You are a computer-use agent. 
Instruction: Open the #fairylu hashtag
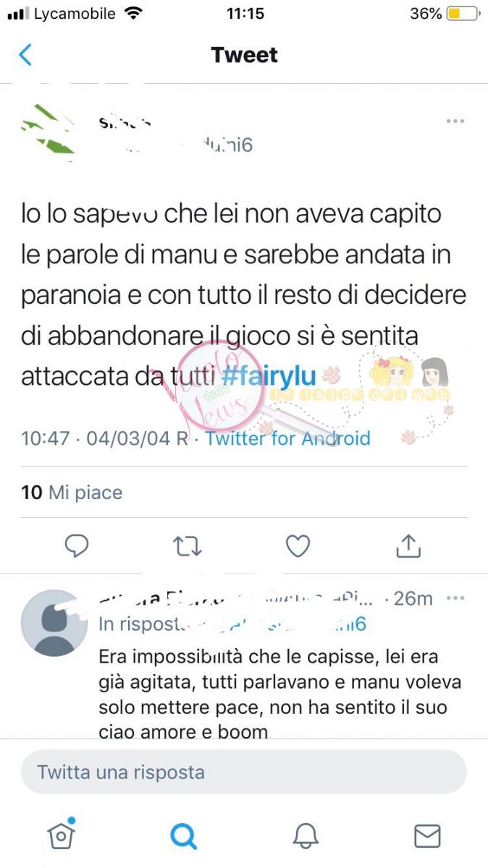click(269, 377)
